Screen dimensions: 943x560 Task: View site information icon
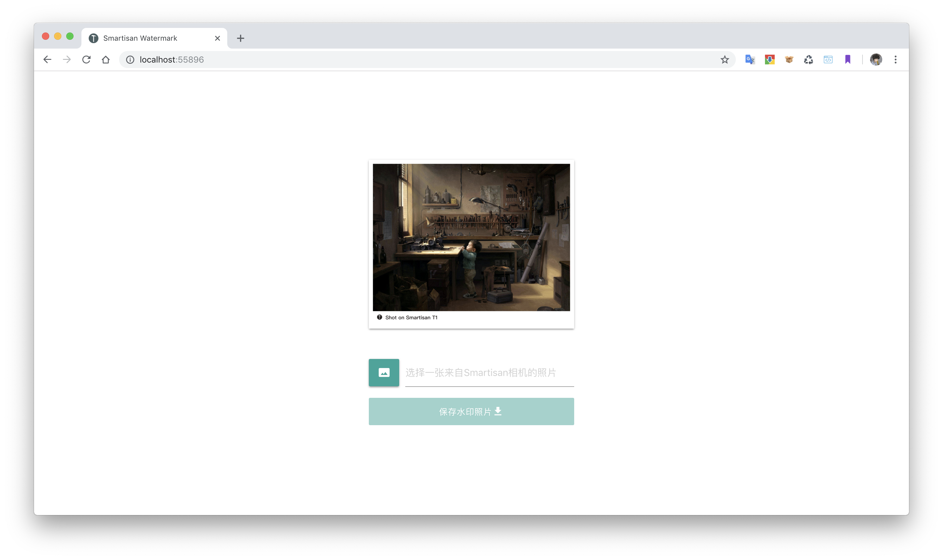click(x=130, y=60)
